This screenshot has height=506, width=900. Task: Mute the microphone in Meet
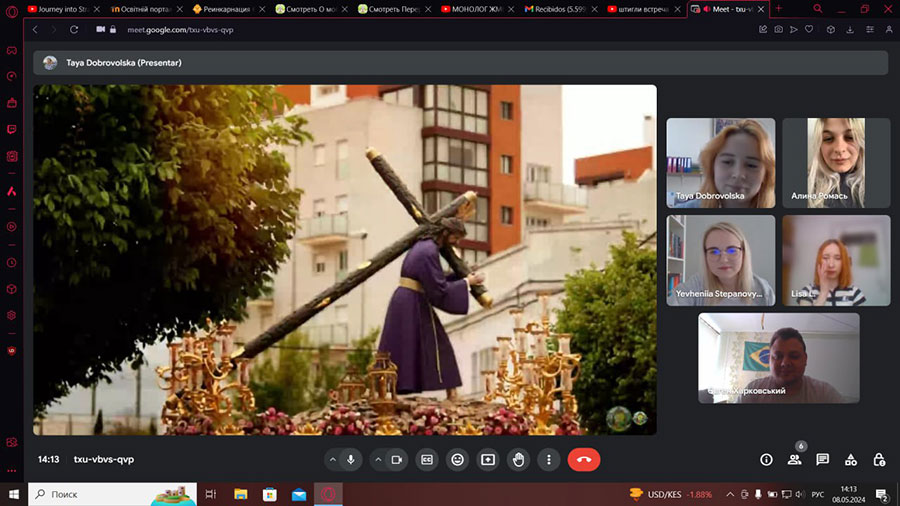coord(351,460)
